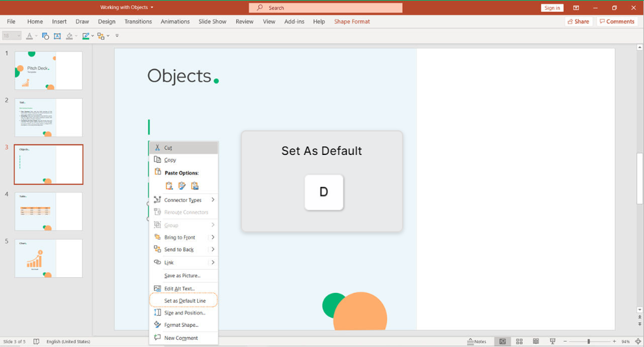Toggle the Notes pane in status bar
Screen dimensions: 644x347
476,342
